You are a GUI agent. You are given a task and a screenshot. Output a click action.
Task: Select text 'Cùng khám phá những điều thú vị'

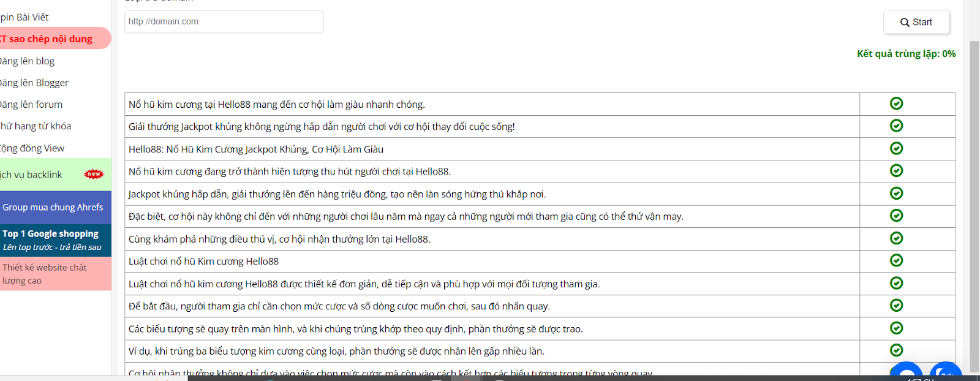pos(202,240)
